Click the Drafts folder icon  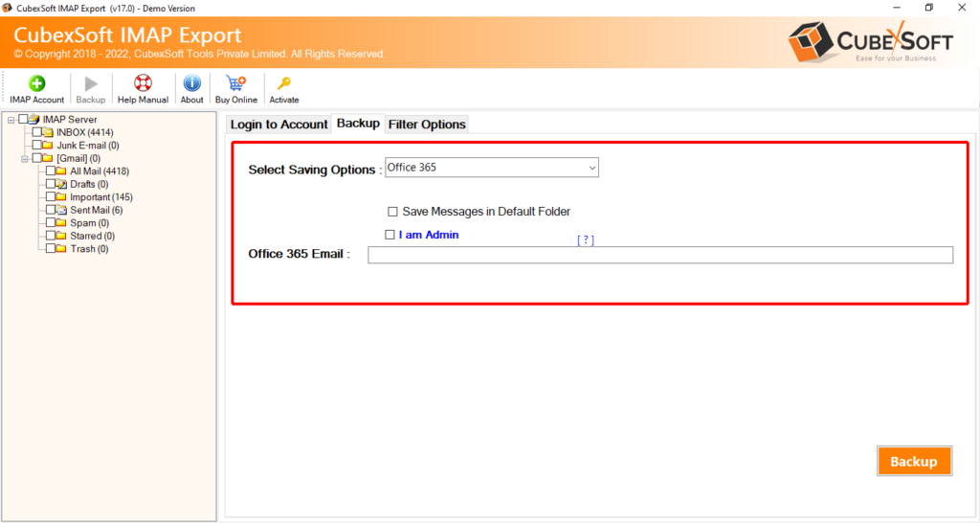coord(61,184)
